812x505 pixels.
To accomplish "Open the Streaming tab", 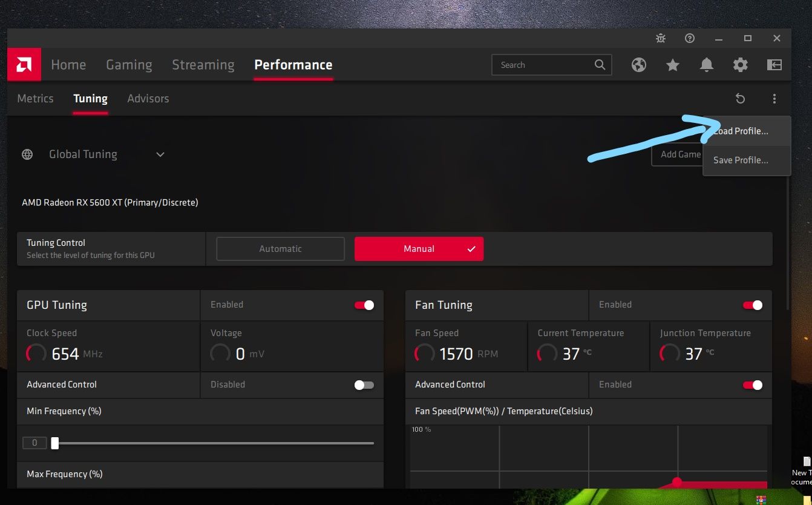I will (203, 65).
